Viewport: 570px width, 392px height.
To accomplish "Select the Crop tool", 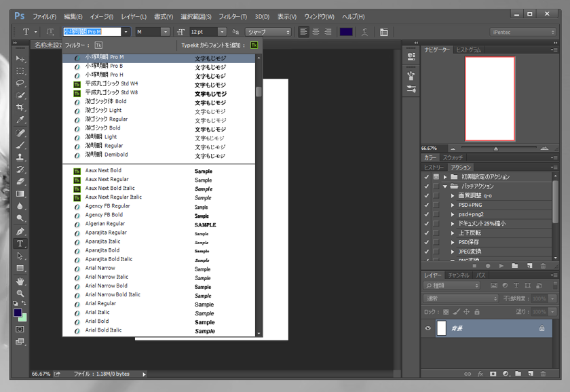I will coord(20,107).
